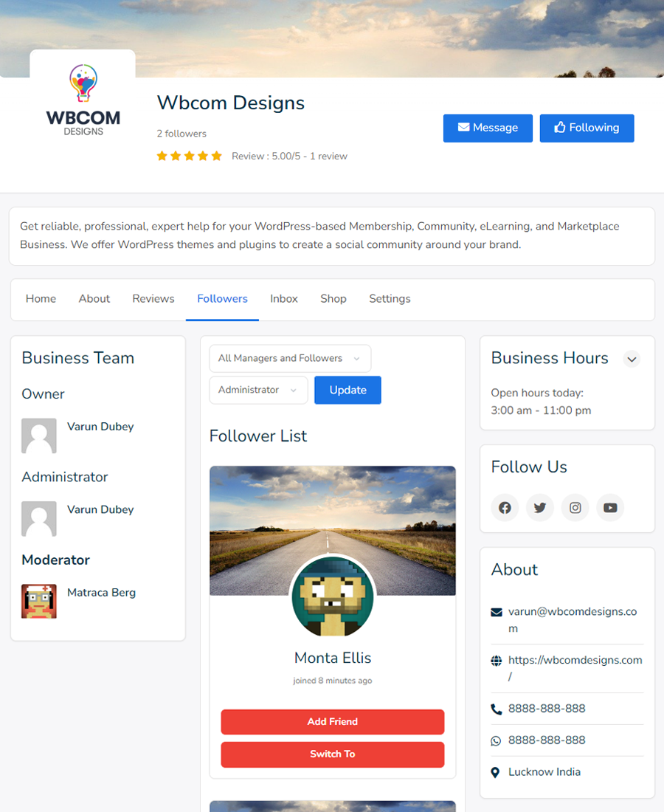Switch to the Reviews tab
The height and width of the screenshot is (812, 664).
click(153, 299)
